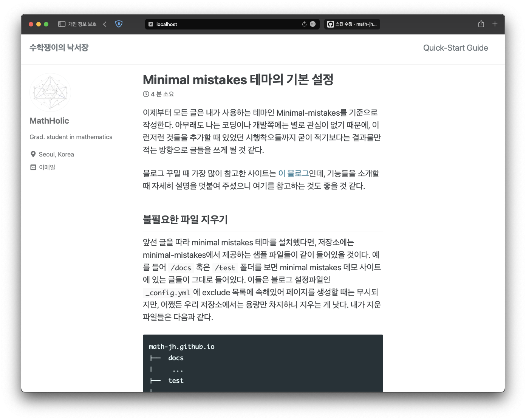The width and height of the screenshot is (526, 420).
Task: Open the Quick-Start Guide link
Action: pyautogui.click(x=455, y=48)
